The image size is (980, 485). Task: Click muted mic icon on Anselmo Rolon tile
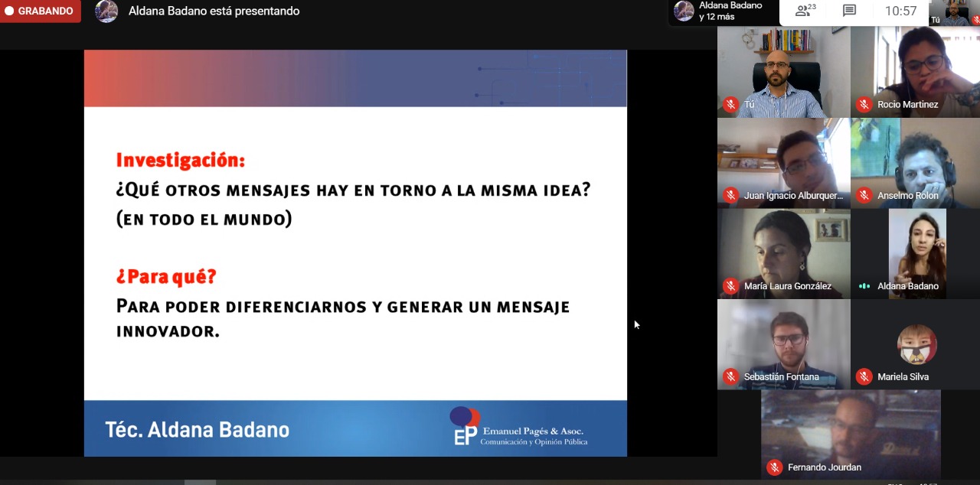pyautogui.click(x=864, y=196)
